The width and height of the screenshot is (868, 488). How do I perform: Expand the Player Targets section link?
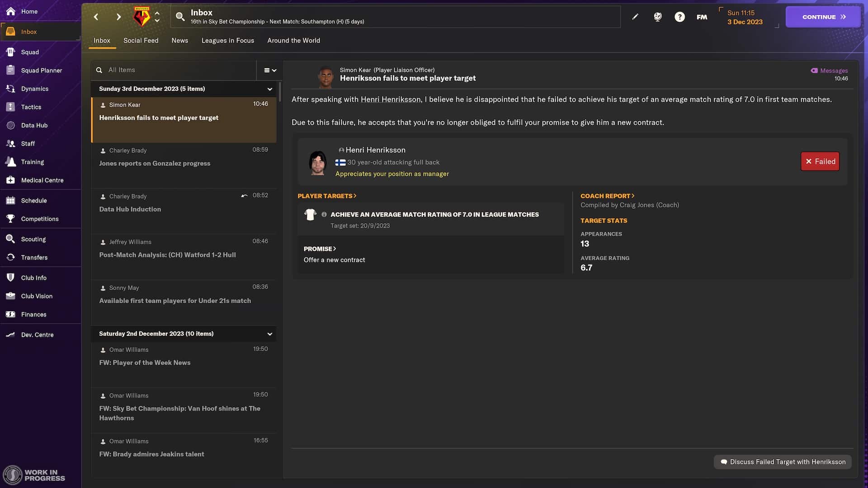coord(327,196)
